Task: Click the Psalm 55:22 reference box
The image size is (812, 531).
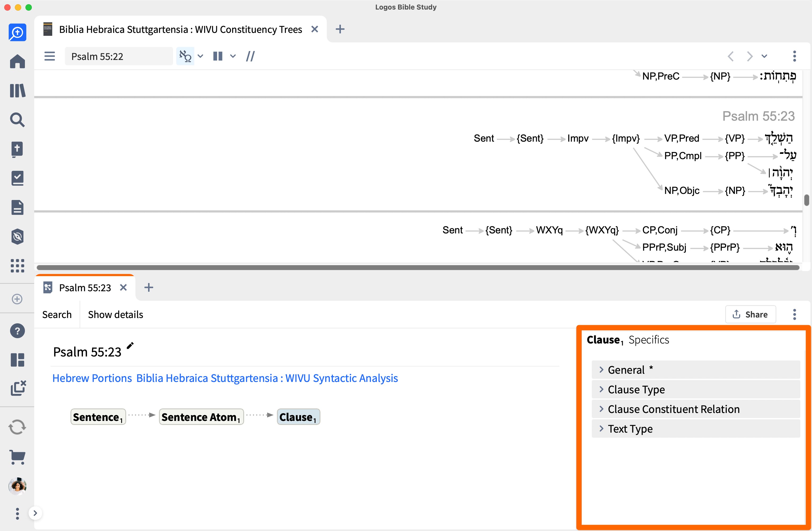Action: [x=118, y=56]
